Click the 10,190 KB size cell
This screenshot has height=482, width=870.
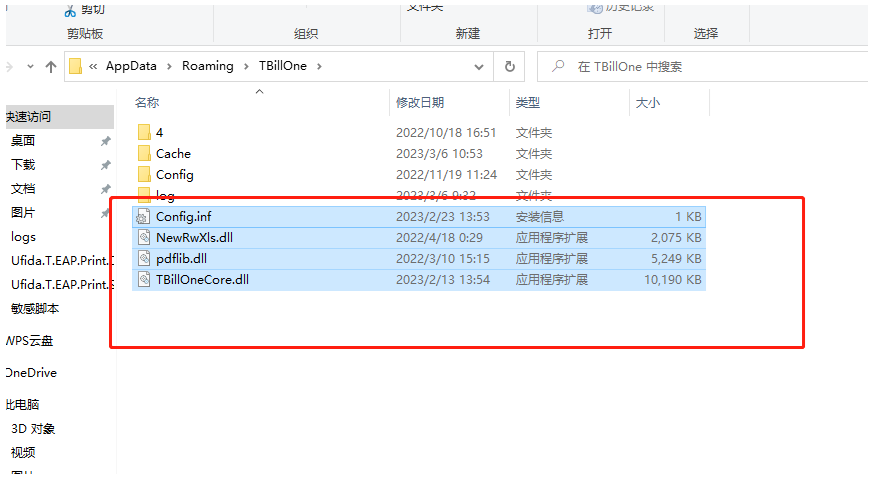[672, 280]
